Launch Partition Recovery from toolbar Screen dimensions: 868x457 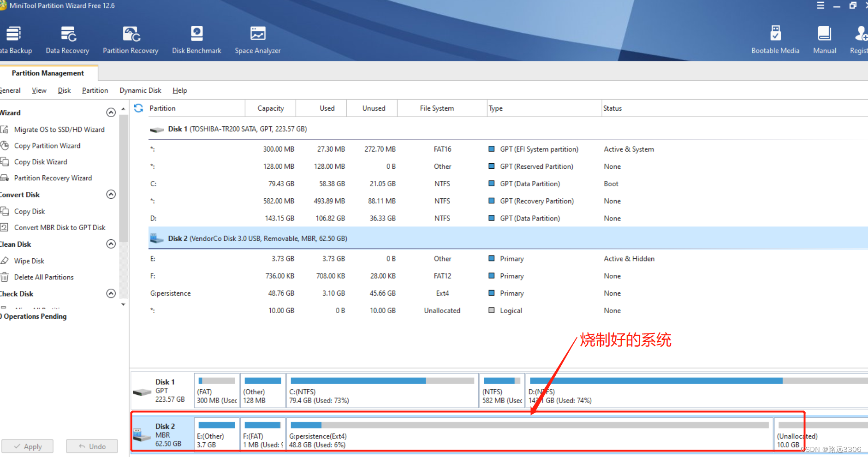click(x=131, y=40)
